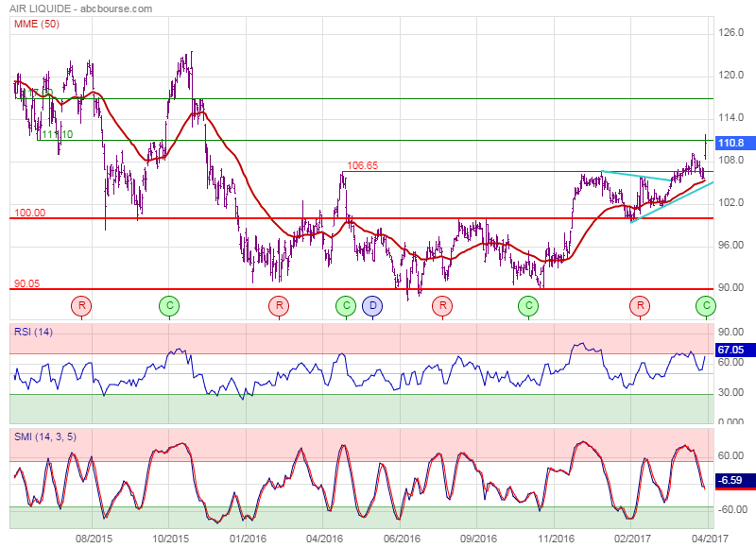756x548 pixels.
Task: Click the 110.8 current price tag
Action: (x=732, y=143)
